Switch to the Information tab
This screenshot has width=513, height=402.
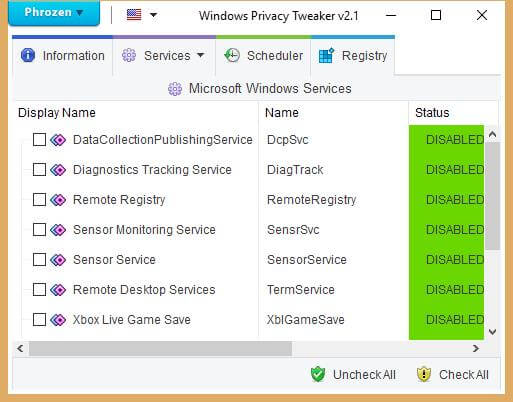[x=63, y=56]
